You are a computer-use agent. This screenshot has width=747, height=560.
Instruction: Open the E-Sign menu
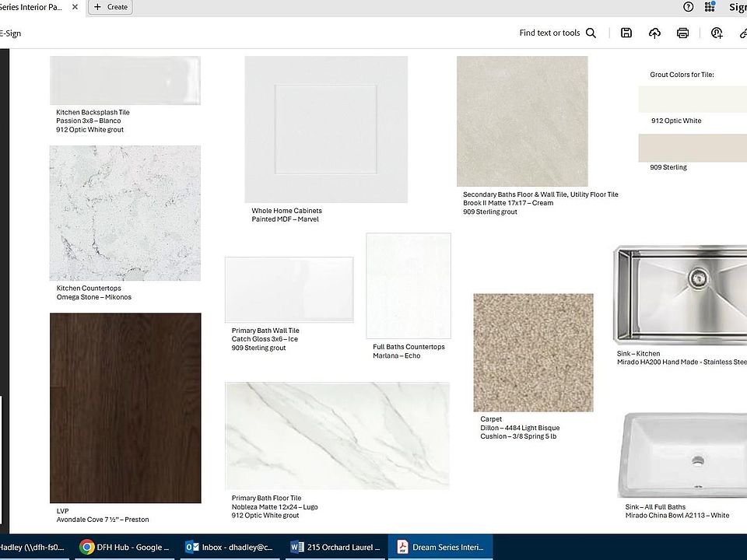coord(11,33)
